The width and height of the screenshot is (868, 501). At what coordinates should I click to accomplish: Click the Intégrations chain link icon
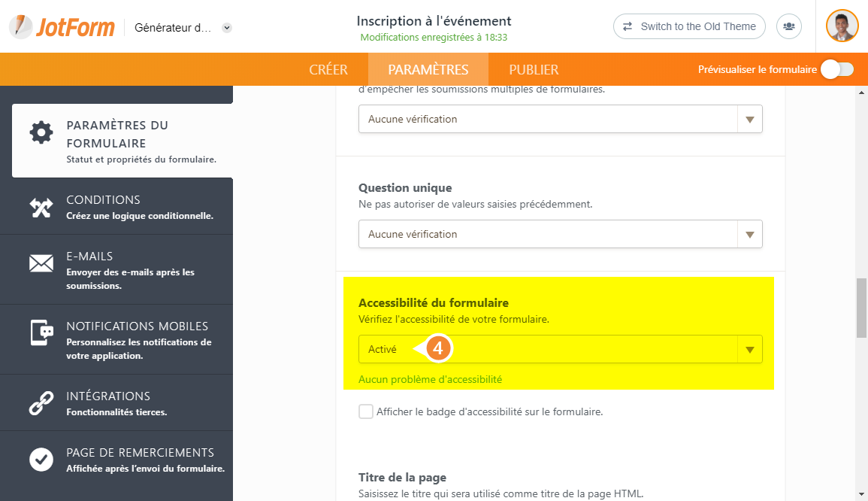(x=41, y=403)
